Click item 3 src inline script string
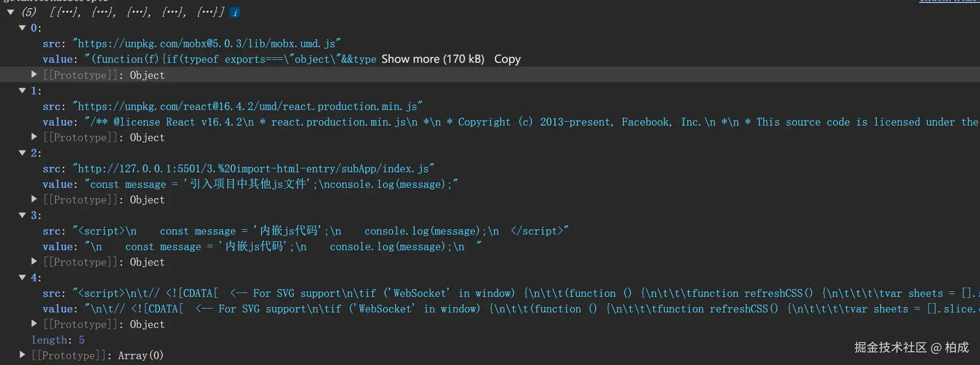 [x=320, y=231]
